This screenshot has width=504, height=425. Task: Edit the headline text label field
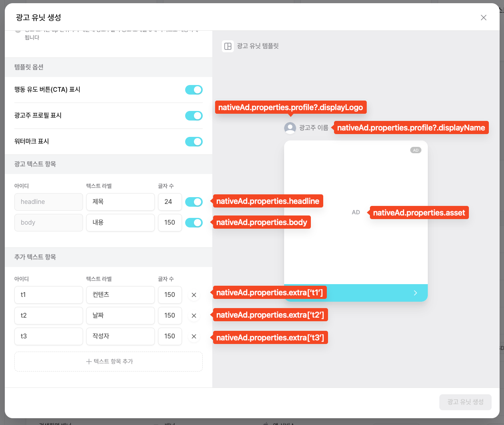[x=120, y=202]
